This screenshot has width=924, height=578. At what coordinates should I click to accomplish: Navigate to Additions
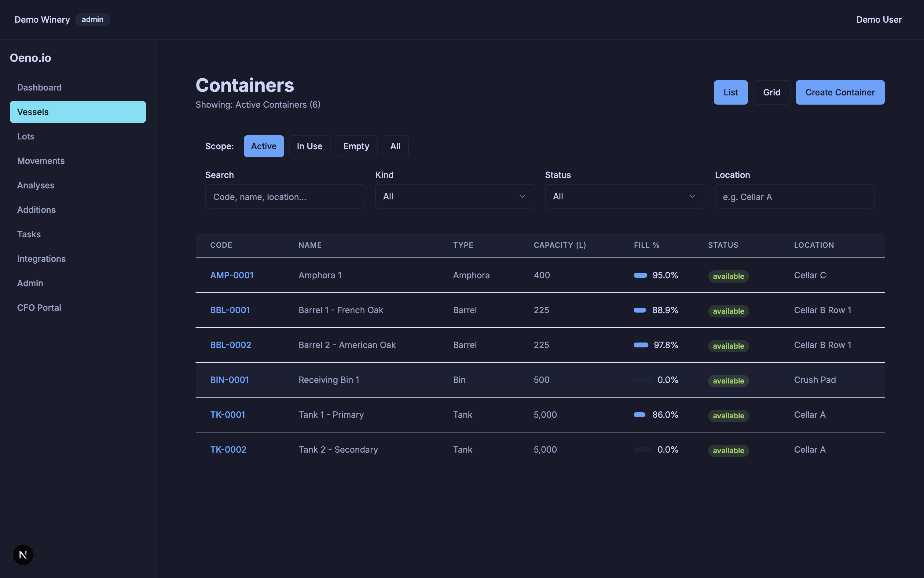click(x=78, y=210)
